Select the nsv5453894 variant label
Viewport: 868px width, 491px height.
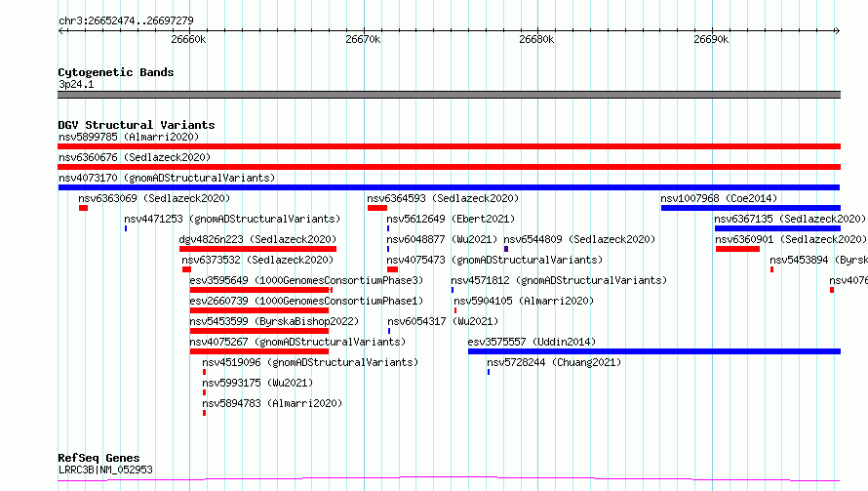coord(818,260)
